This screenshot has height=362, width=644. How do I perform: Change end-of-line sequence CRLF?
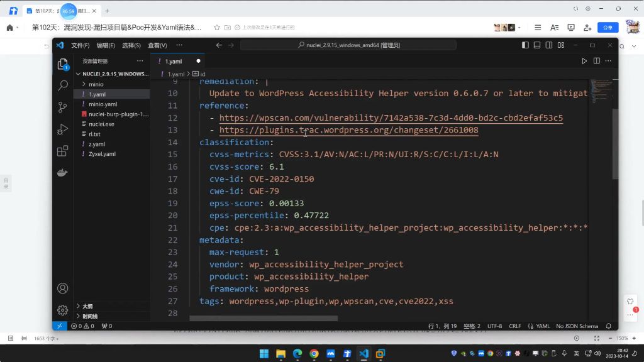coord(514,326)
